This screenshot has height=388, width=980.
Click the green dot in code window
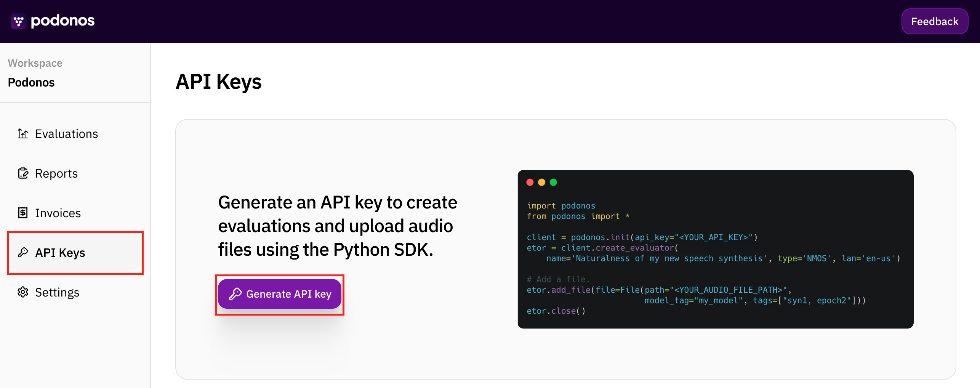coord(553,182)
